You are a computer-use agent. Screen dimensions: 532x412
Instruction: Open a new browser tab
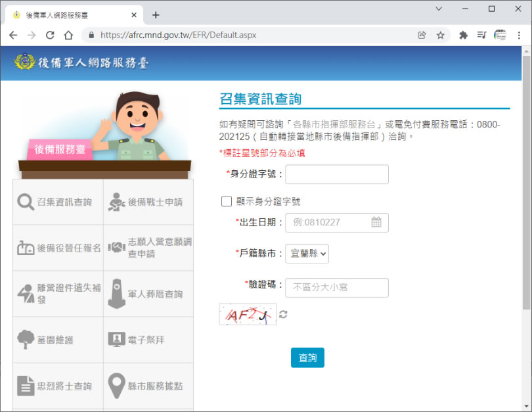(156, 14)
